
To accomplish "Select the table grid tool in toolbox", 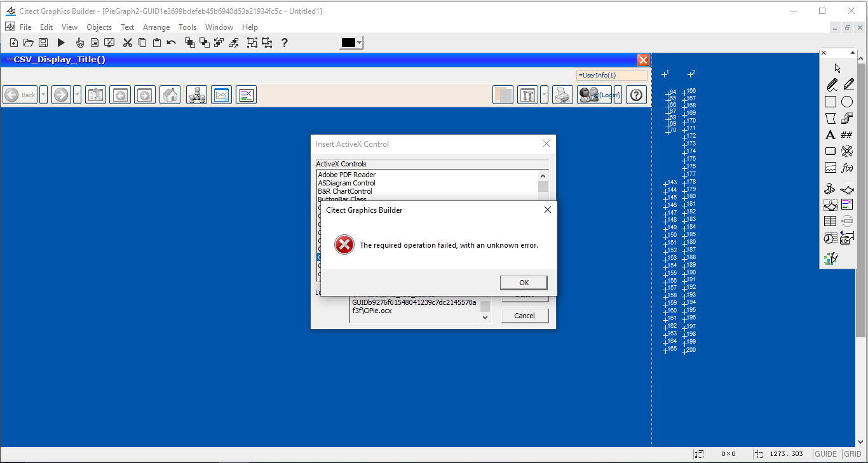I will [x=831, y=221].
